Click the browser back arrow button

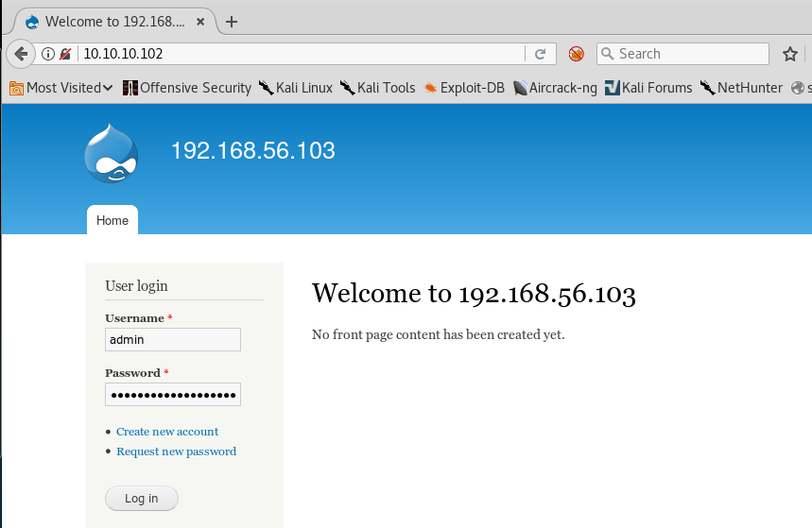tap(20, 54)
